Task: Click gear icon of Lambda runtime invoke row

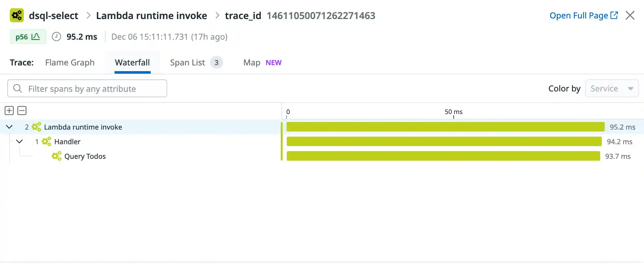Action: [36, 127]
